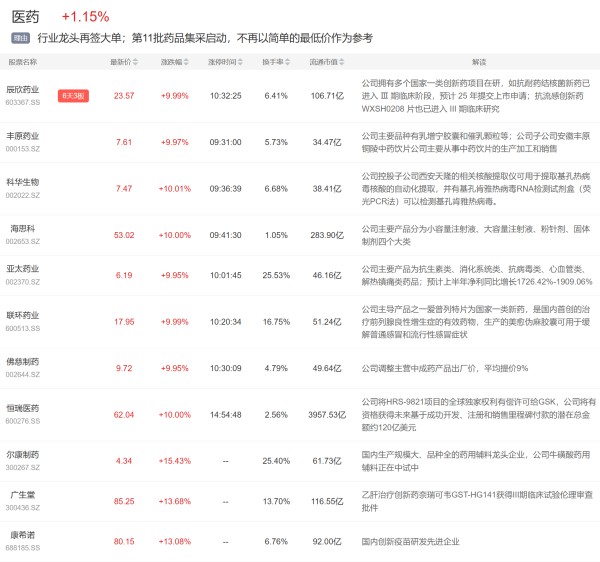The height and width of the screenshot is (562, 600).
Task: Select the latest price 7.61
Action: (124, 142)
